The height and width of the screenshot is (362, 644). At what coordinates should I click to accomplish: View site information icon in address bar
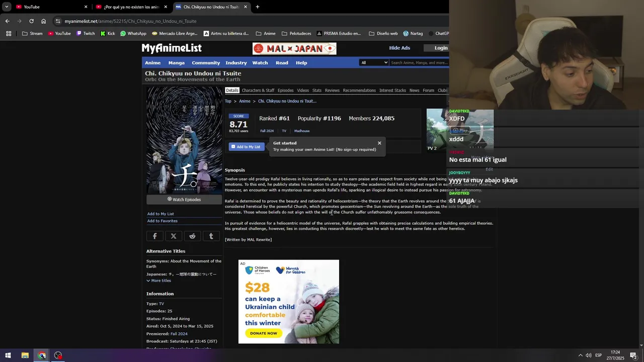coord(58,21)
